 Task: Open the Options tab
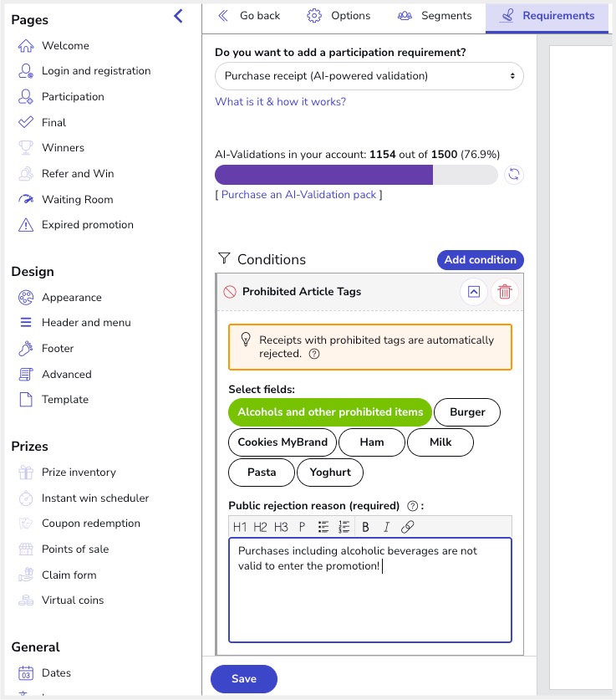coord(339,16)
